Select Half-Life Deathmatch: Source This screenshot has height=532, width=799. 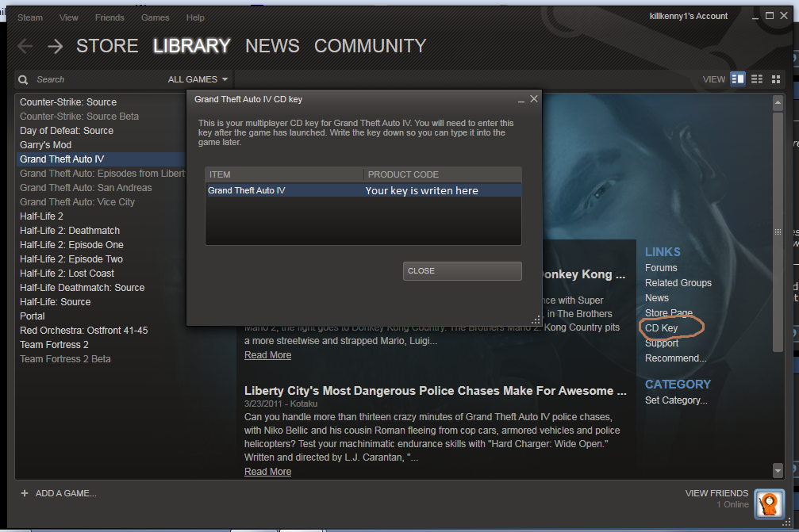[x=82, y=287]
